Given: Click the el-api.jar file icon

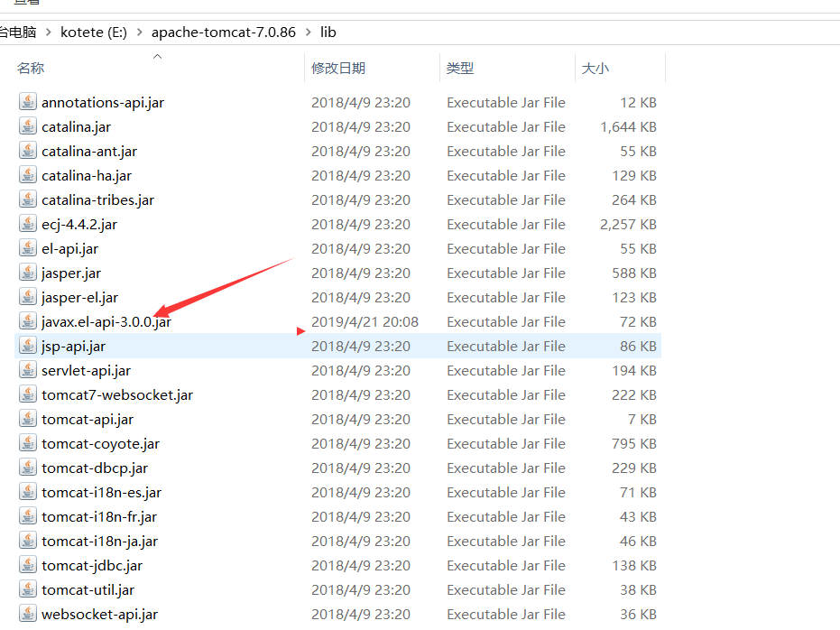Looking at the screenshot, I should (28, 247).
